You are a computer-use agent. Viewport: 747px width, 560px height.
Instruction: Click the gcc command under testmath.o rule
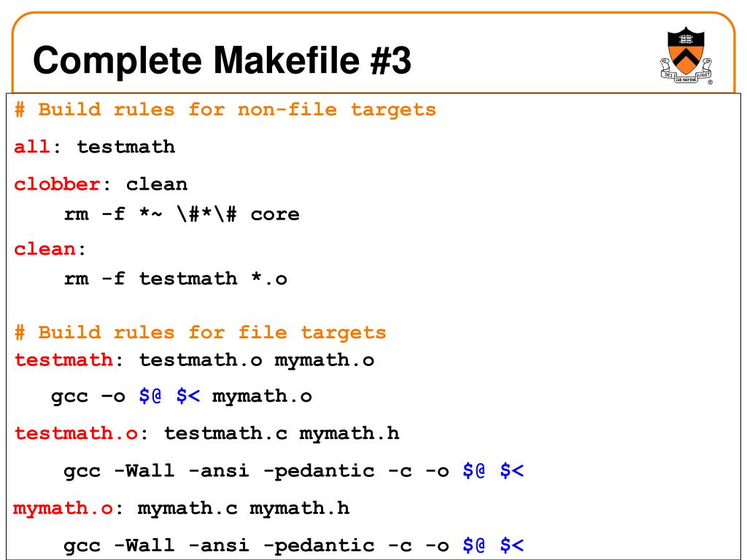click(294, 471)
